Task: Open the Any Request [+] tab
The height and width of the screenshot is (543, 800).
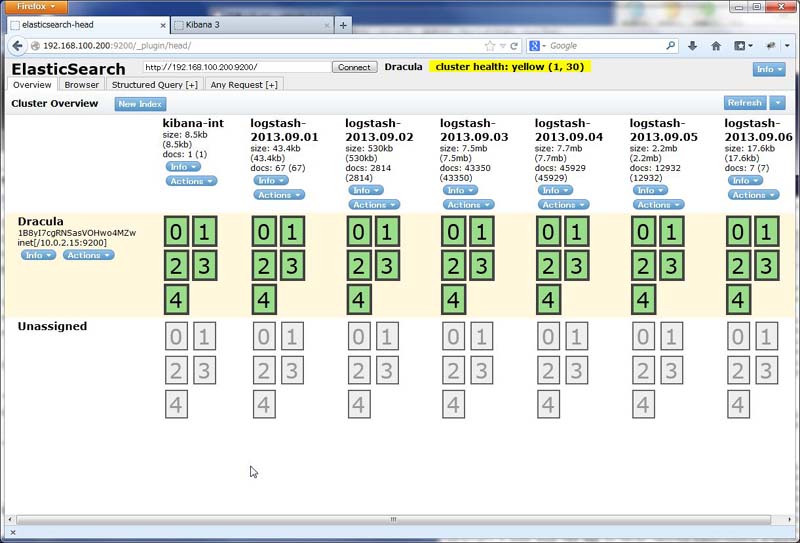Action: [x=244, y=85]
